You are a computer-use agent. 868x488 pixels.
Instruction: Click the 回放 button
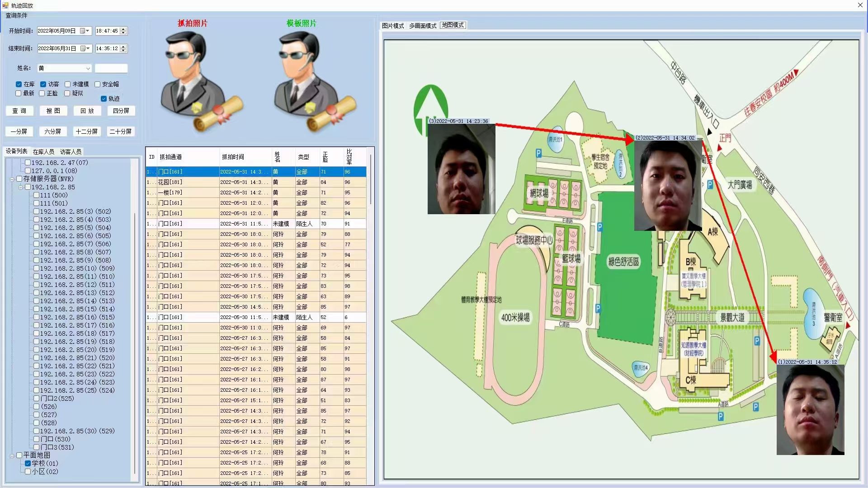87,111
